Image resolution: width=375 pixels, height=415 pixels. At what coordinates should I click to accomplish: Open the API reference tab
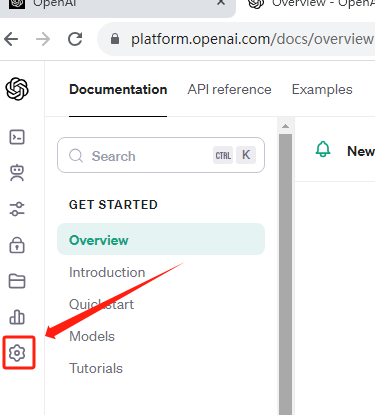coord(229,89)
